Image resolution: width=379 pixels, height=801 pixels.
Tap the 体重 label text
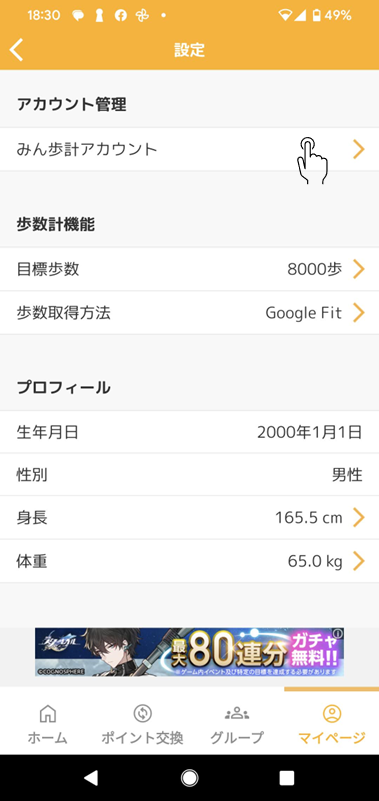coord(32,561)
